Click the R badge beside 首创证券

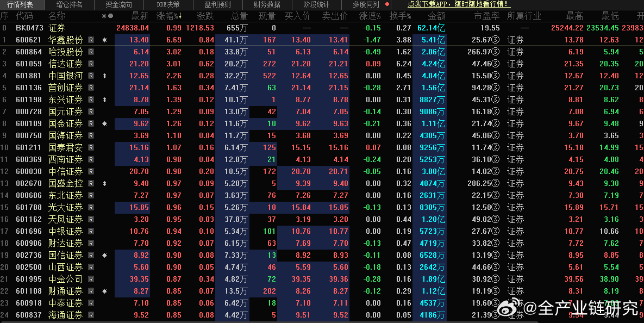[x=91, y=88]
